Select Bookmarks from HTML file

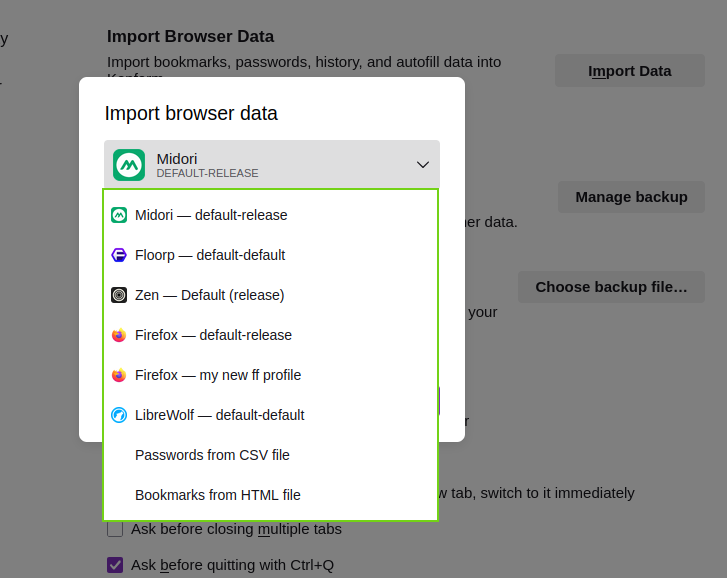coord(217,495)
